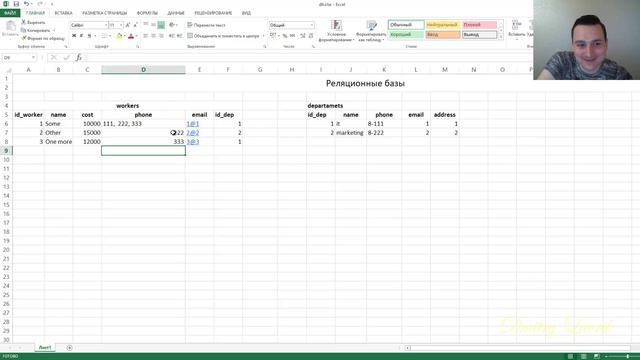This screenshot has width=640, height=360.
Task: Switch to РАЗМЕТКА СТРАНИЦЫ tab
Action: coord(104,13)
